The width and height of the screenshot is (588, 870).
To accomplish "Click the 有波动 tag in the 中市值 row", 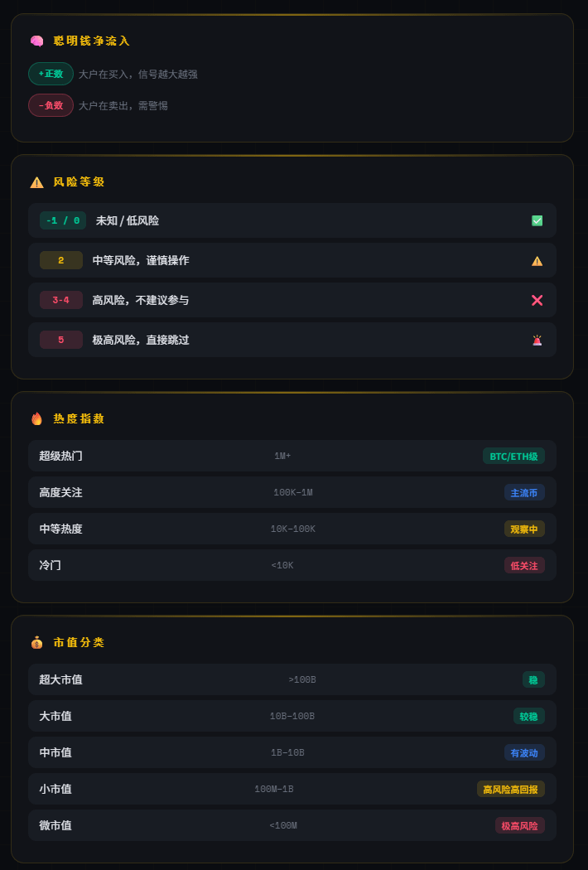I will coord(524,753).
